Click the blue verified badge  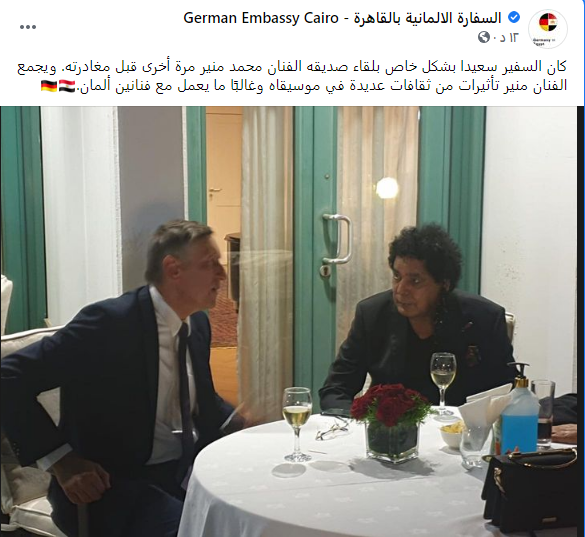pos(514,18)
